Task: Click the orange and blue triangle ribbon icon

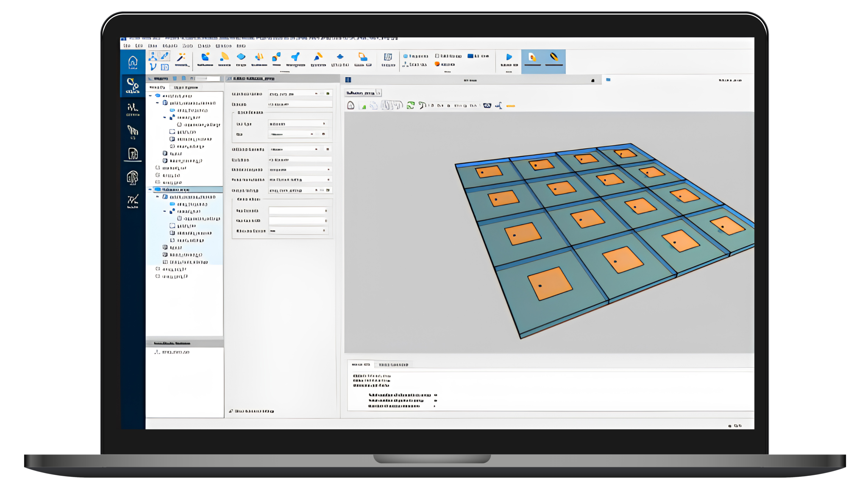Action: [x=318, y=57]
